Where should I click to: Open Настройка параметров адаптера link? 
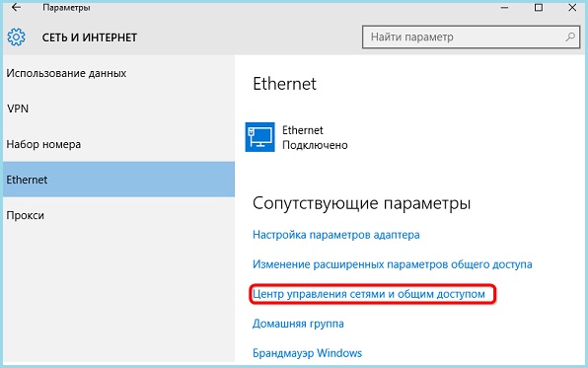point(336,235)
